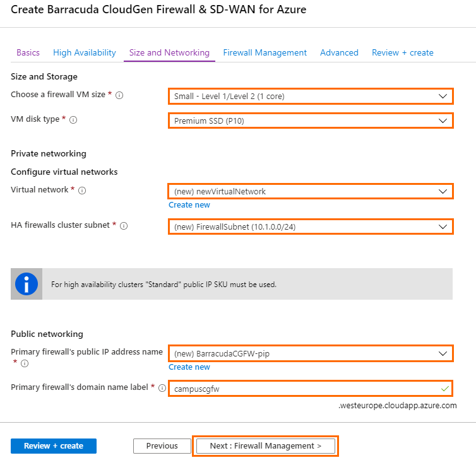This screenshot has height=465, width=476.
Task: Click info icon for HA firewalls cluster subnet
Action: tap(124, 226)
